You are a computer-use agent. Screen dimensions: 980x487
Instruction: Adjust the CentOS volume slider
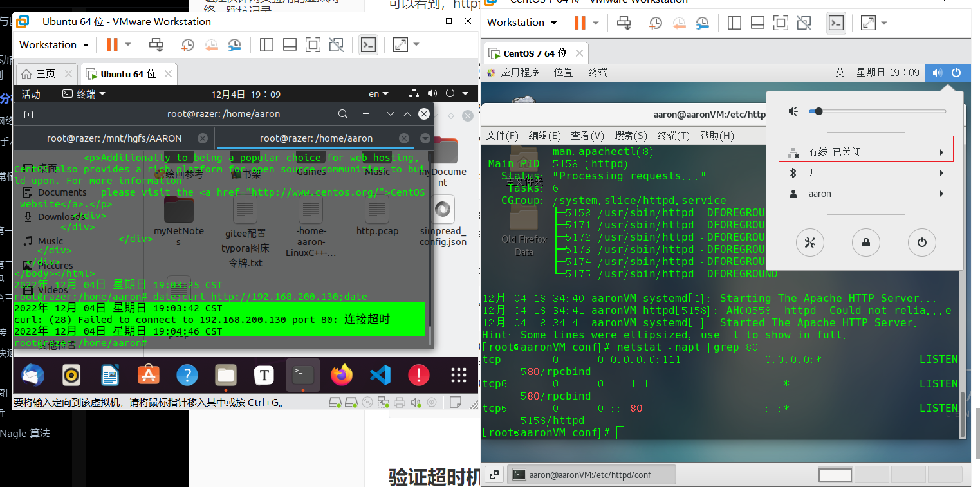click(878, 111)
